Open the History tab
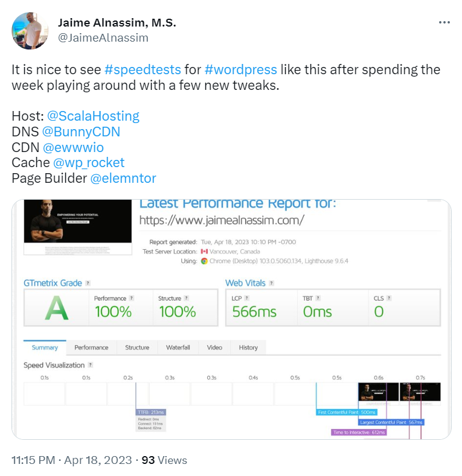The height and width of the screenshot is (476, 462). 248,347
